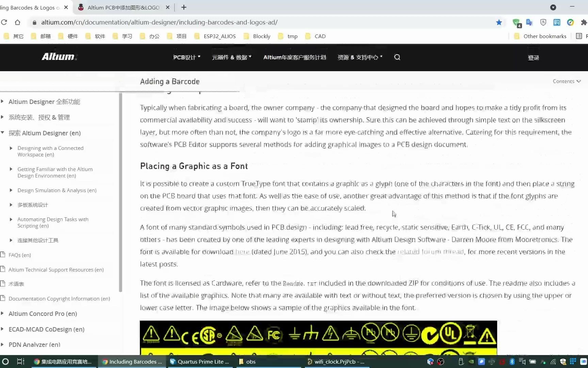Open the Other bookmarks folder
This screenshot has height=368, width=588.
tap(540, 36)
